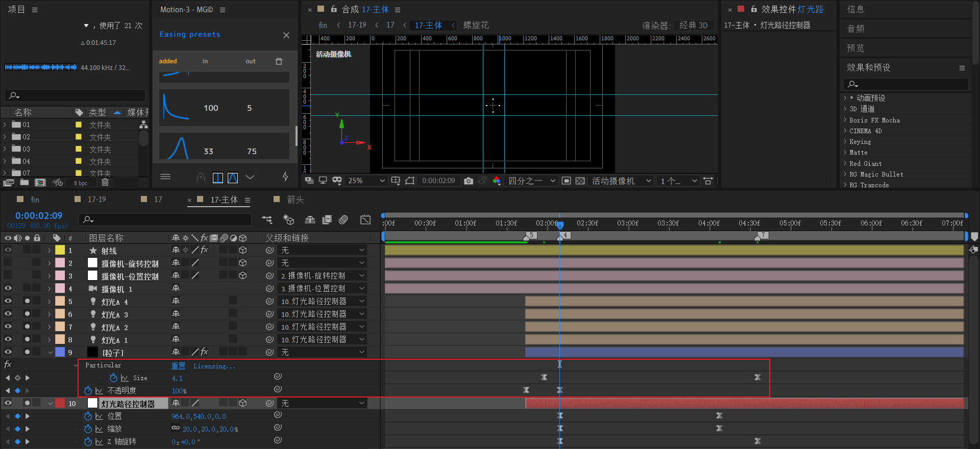Image resolution: width=980 pixels, height=449 pixels.
Task: Open the channel color display icon
Action: click(x=497, y=181)
